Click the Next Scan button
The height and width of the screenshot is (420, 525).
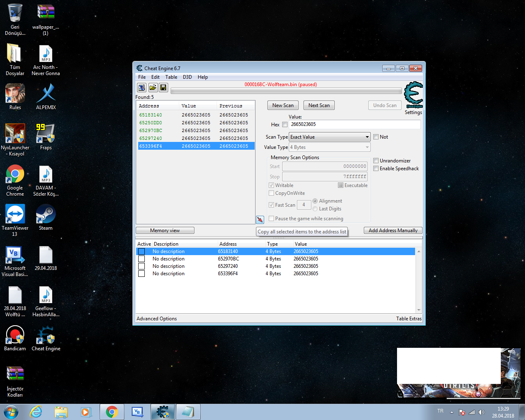tap(319, 105)
